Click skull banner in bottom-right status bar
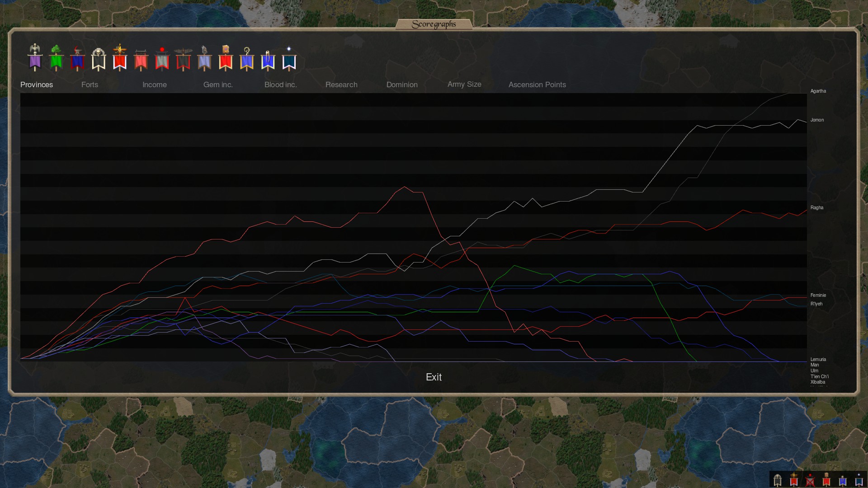 pyautogui.click(x=778, y=479)
